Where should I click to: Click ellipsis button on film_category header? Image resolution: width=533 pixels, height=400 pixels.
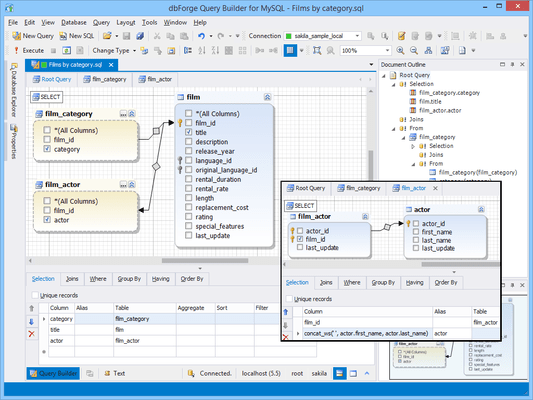(123, 114)
